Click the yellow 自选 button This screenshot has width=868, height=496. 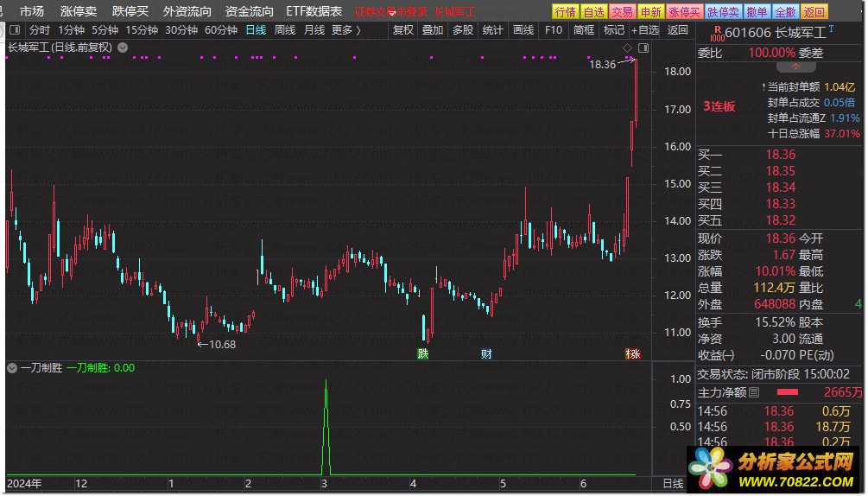(x=594, y=11)
